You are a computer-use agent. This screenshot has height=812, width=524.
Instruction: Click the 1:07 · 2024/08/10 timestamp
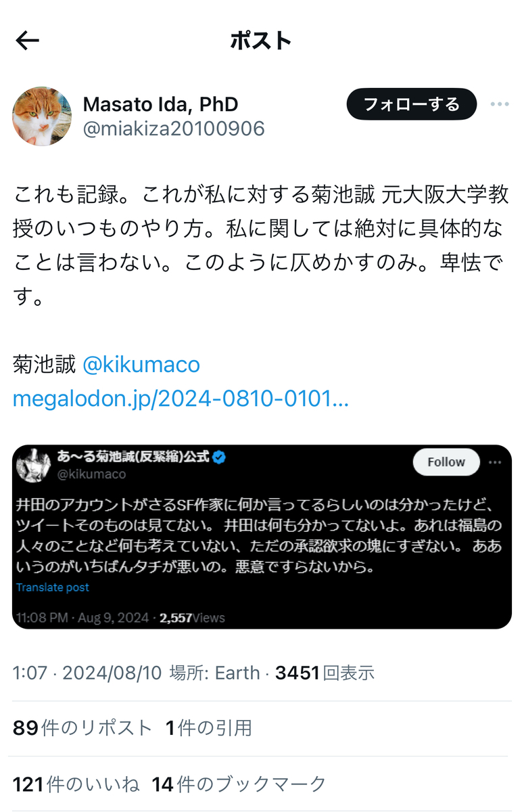[87, 673]
